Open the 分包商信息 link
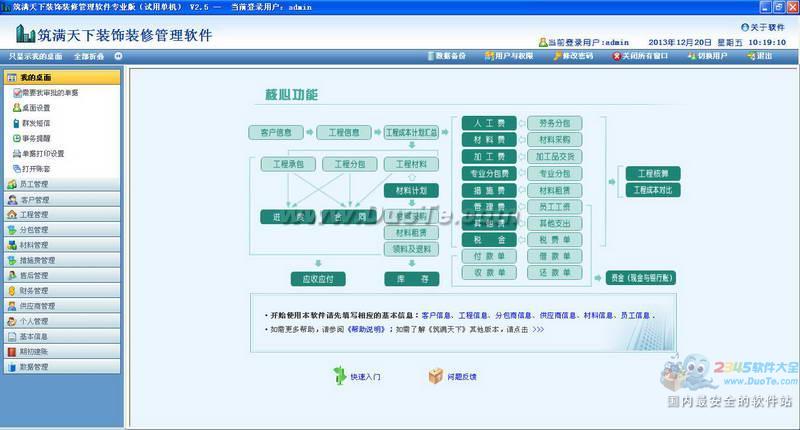 [514, 316]
